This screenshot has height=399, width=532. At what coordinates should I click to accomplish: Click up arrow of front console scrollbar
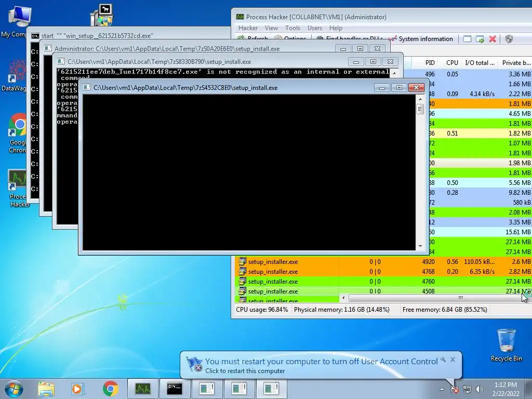420,99
